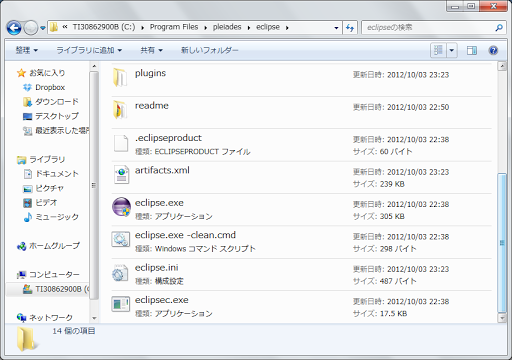512x360 pixels.
Task: Select ホームグループ in the sidebar
Action: [x=48, y=246]
